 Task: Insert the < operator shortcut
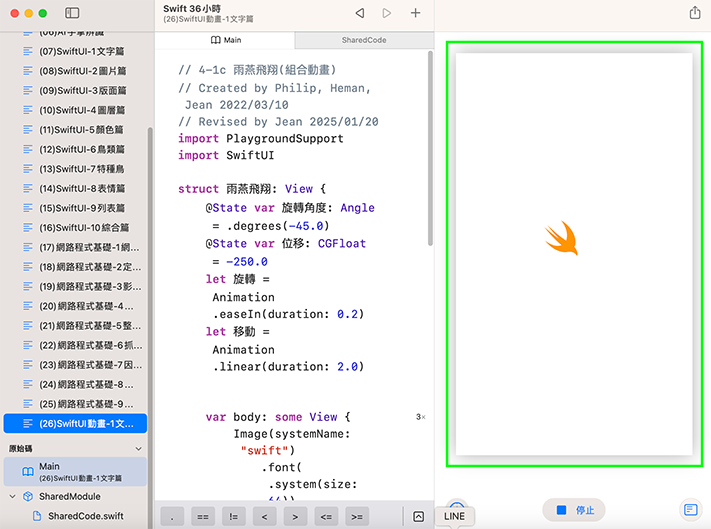(265, 516)
